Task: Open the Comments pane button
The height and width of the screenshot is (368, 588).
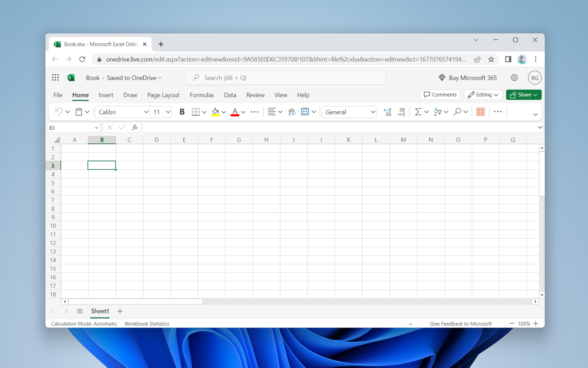Action: (440, 95)
